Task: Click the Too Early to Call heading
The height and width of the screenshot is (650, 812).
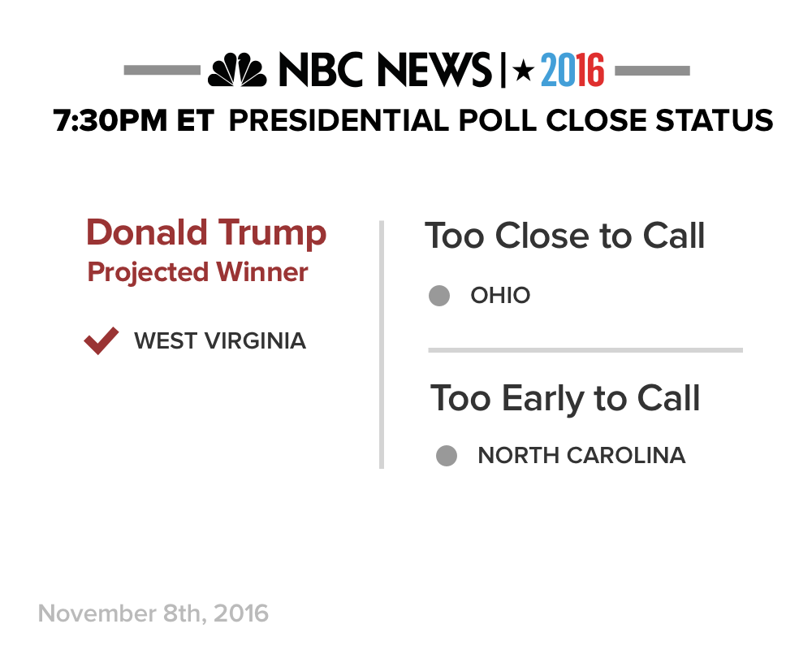Action: pos(565,399)
